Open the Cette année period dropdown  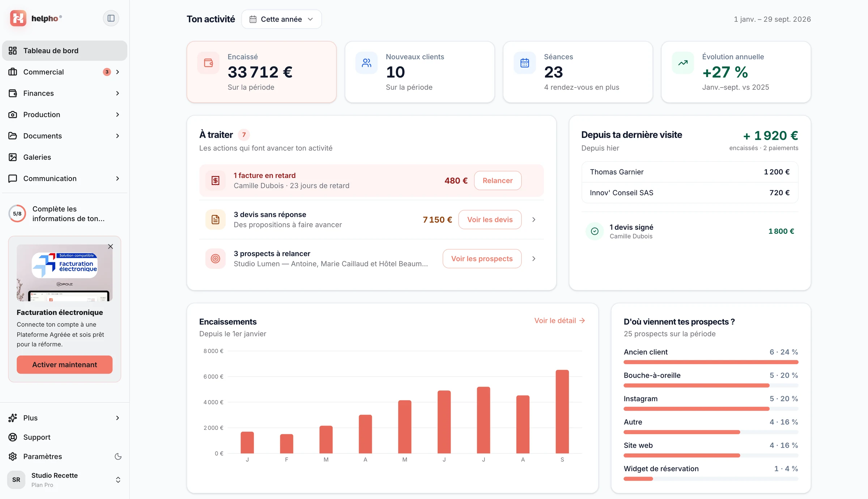(x=281, y=19)
